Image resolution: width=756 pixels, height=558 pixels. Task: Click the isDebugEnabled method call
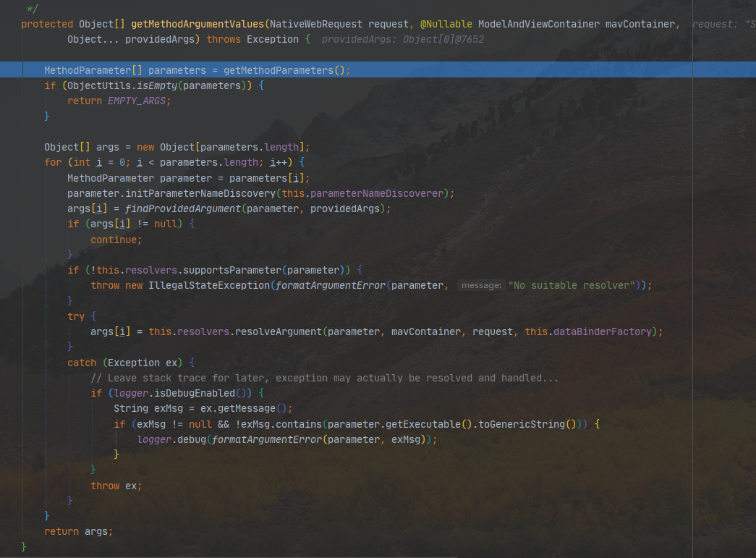point(195,394)
